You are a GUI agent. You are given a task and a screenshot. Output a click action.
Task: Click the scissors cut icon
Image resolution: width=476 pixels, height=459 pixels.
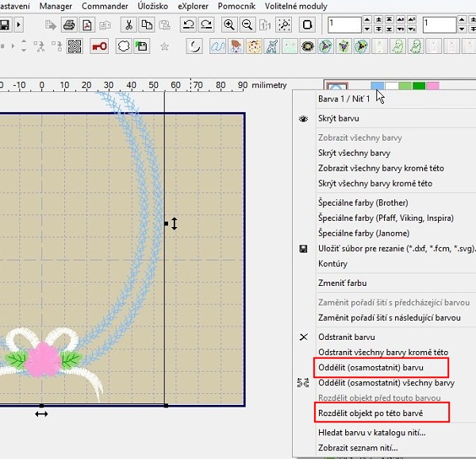[129, 25]
